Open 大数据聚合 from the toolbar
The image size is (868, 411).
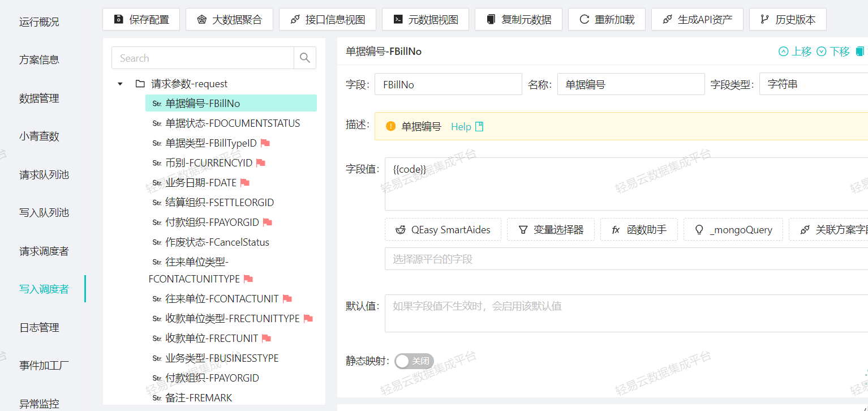tap(229, 19)
